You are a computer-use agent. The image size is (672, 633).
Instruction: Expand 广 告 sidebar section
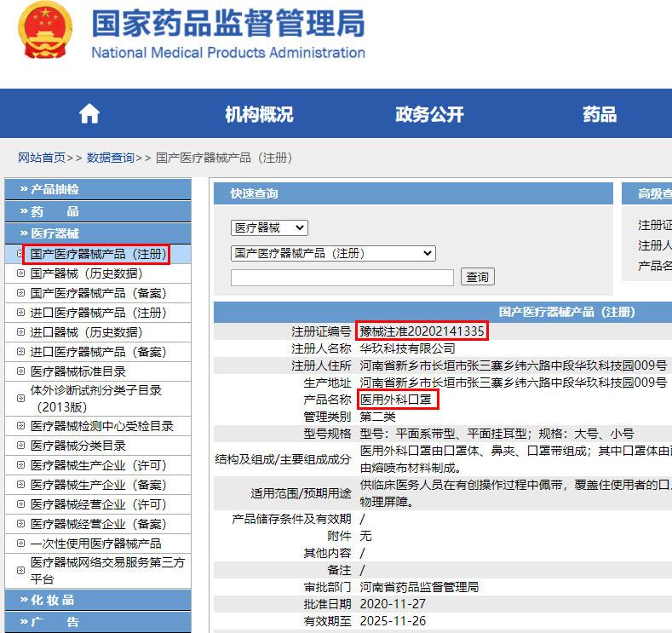[98, 621]
